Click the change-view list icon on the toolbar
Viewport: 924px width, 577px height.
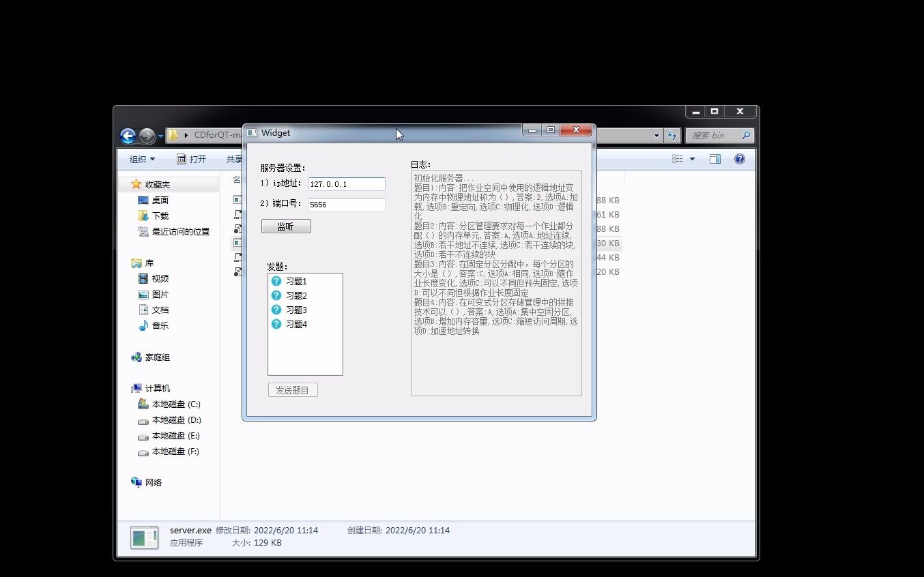tap(676, 159)
